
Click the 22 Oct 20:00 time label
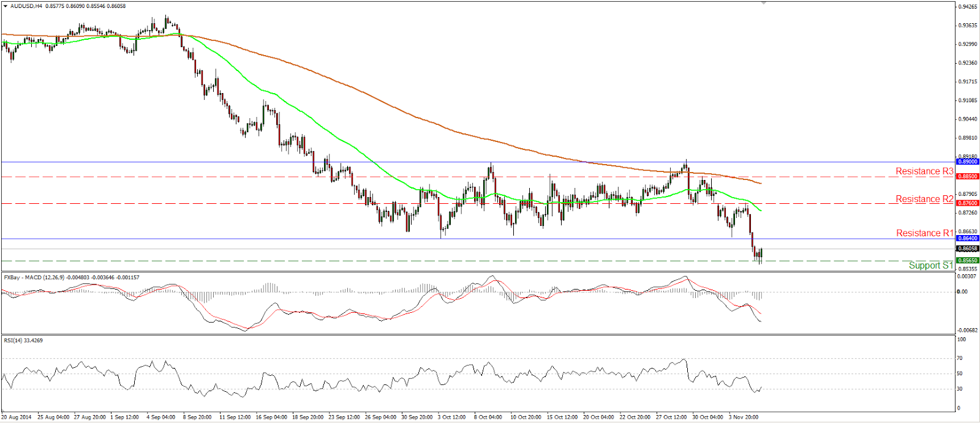tap(635, 417)
